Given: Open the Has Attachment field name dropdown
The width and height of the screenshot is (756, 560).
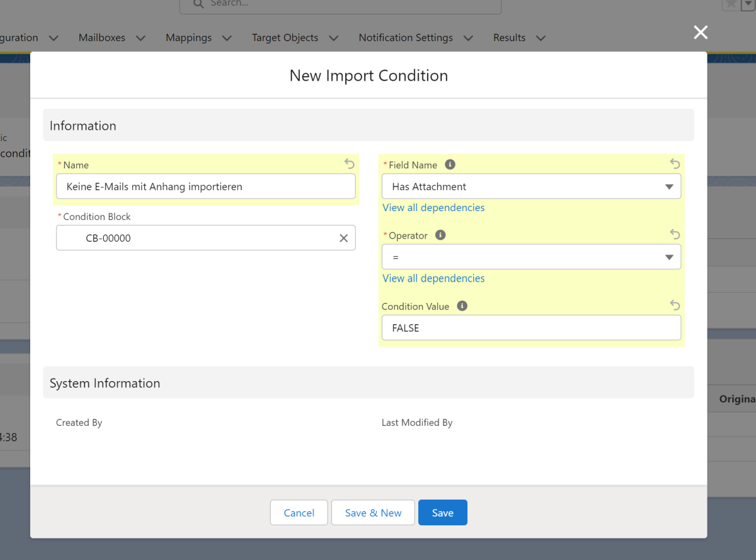Looking at the screenshot, I should pyautogui.click(x=531, y=186).
